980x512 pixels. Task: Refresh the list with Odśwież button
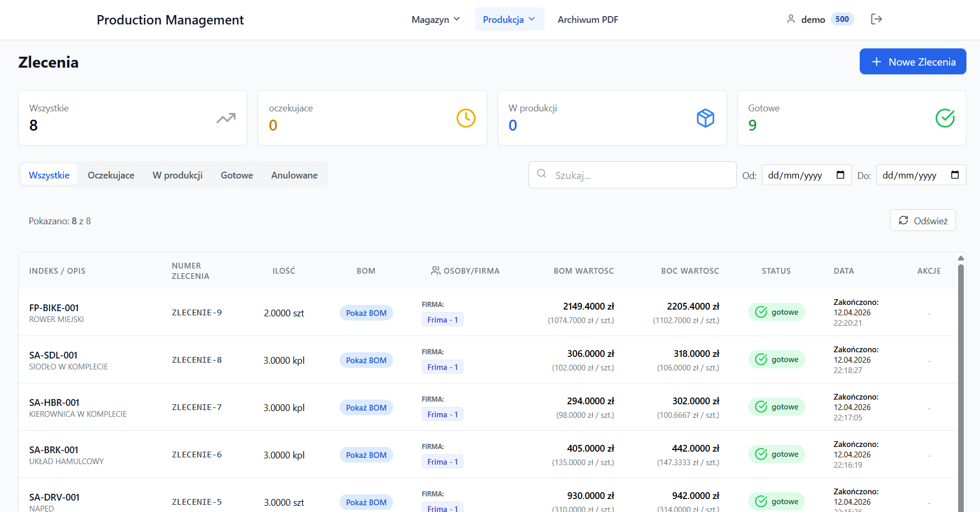coord(923,221)
